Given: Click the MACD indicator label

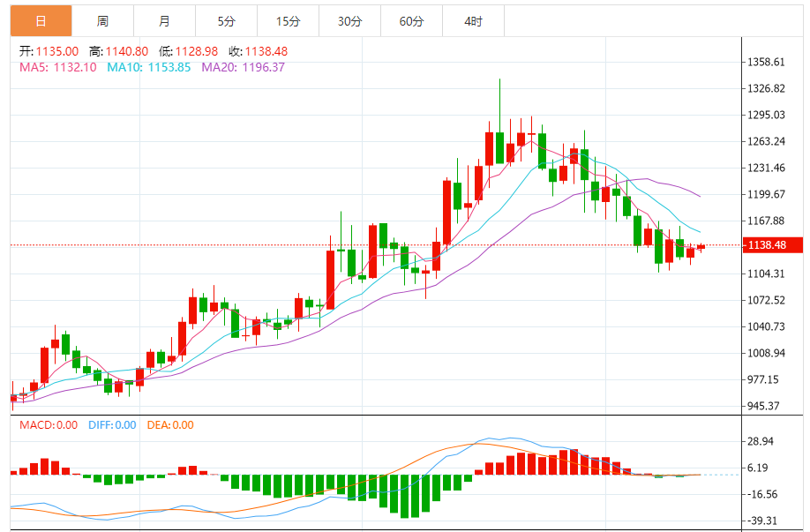Looking at the screenshot, I should pos(49,425).
